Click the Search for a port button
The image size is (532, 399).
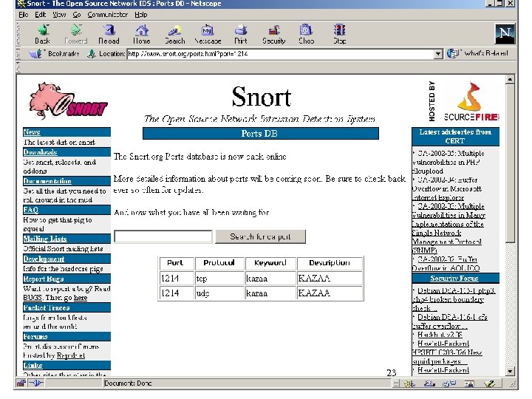[259, 237]
